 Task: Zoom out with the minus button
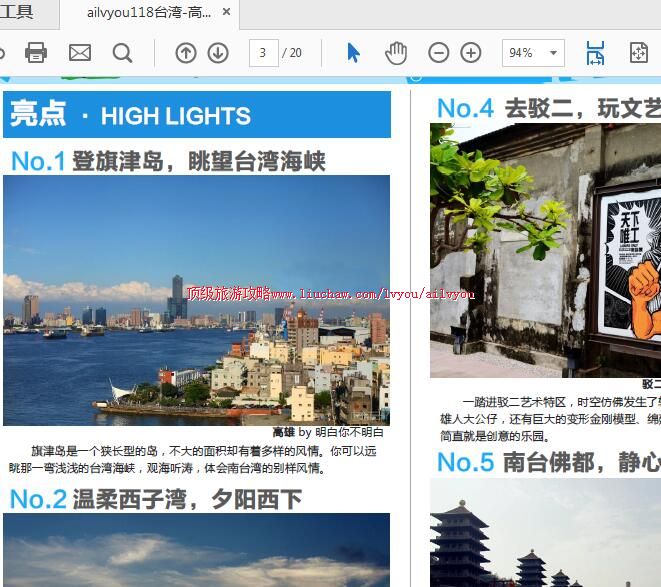438,53
